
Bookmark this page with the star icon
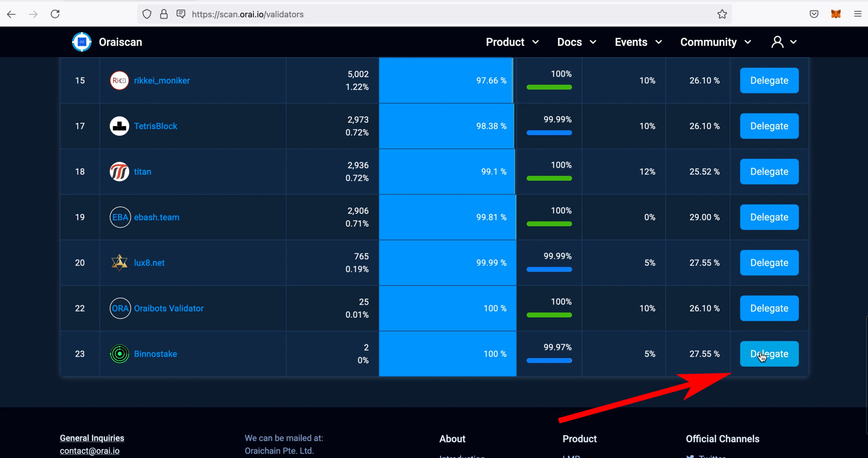(x=722, y=14)
